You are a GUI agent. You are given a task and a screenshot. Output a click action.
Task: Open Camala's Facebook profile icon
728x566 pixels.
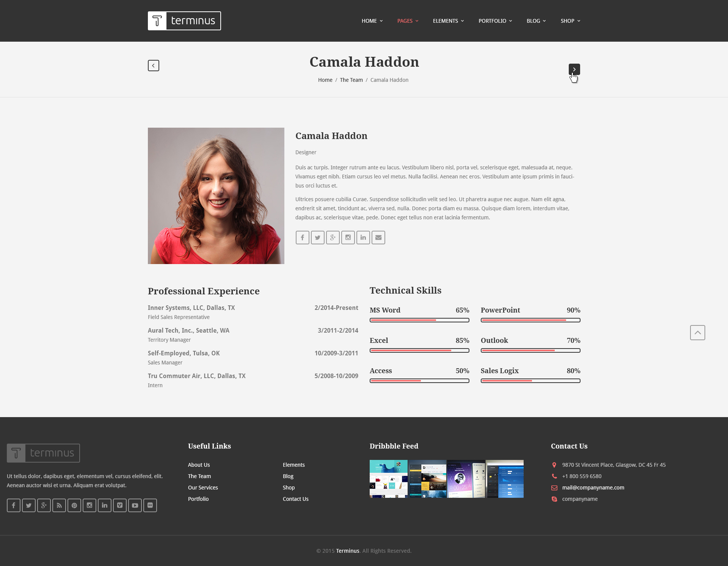click(302, 238)
